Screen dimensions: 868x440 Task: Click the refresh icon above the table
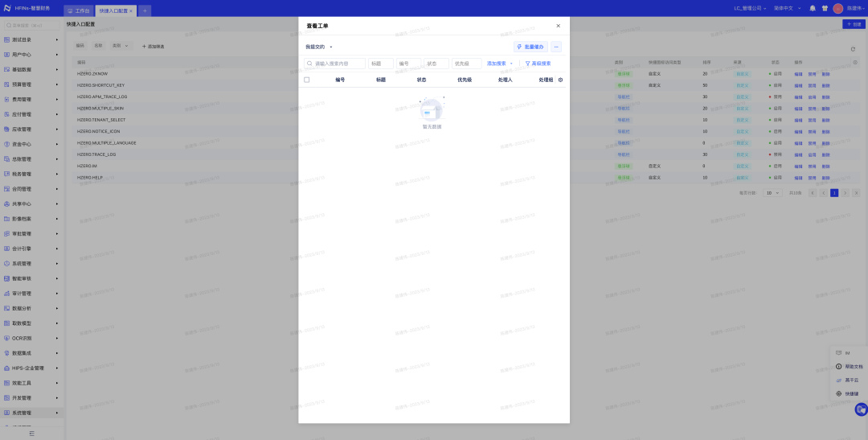point(853,49)
